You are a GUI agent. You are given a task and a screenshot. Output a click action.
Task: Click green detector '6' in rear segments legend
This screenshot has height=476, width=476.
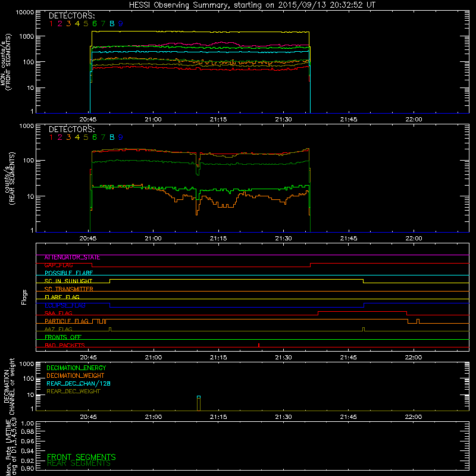click(x=95, y=137)
